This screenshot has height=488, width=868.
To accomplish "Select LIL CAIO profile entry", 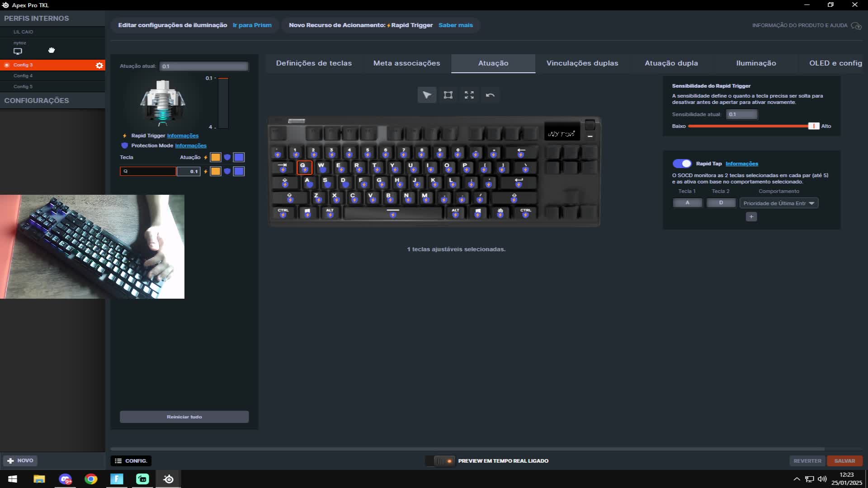I will (52, 32).
